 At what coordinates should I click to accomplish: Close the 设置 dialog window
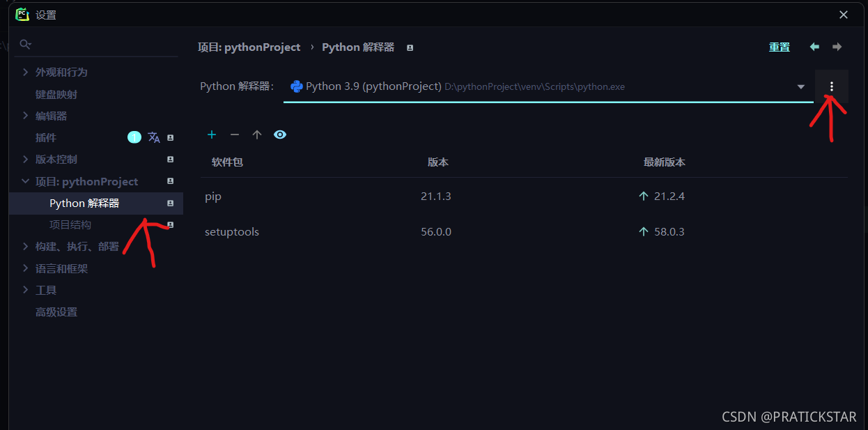(844, 15)
